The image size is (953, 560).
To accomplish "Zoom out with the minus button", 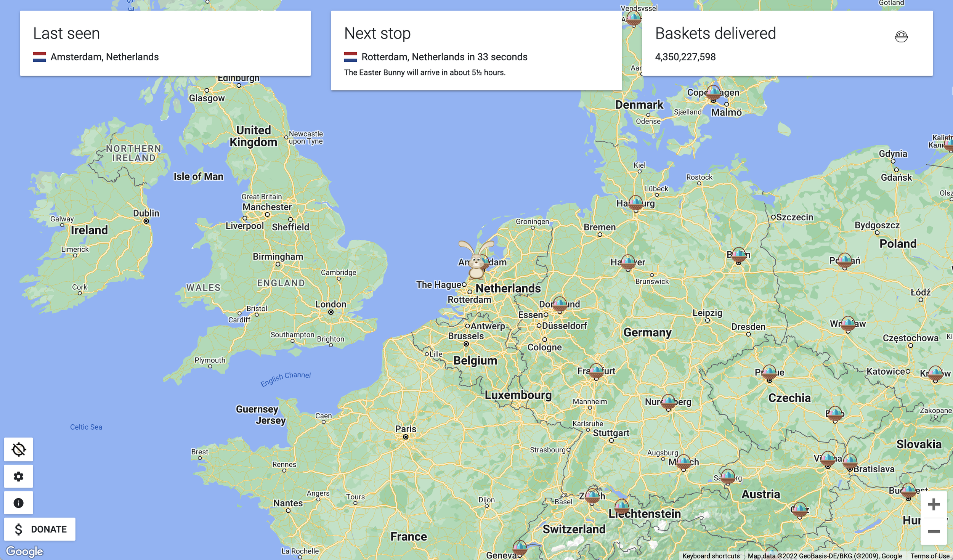I will click(x=934, y=531).
